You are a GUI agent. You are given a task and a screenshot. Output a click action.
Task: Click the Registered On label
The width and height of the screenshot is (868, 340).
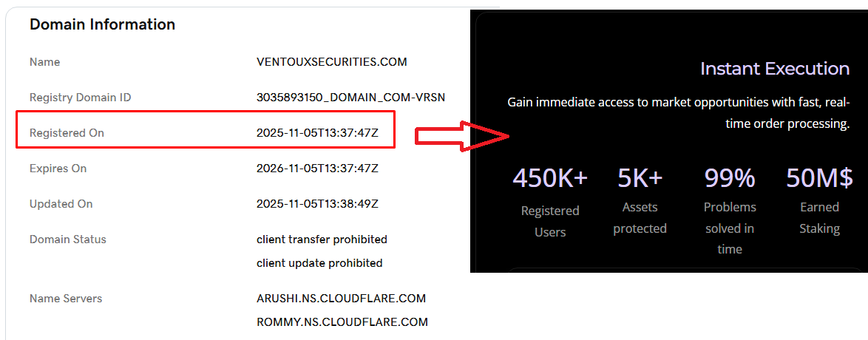click(x=67, y=133)
